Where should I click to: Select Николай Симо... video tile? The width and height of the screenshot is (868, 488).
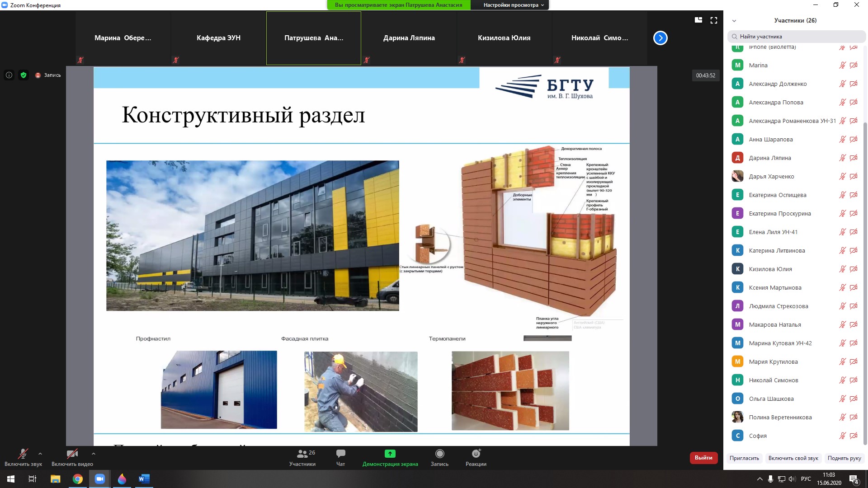[x=599, y=38]
